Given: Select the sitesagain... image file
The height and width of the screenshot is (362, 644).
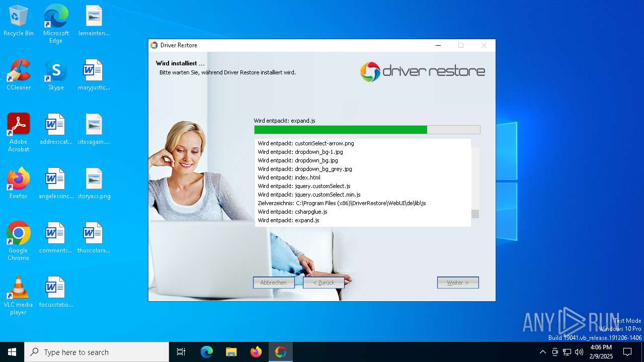Looking at the screenshot, I should pyautogui.click(x=94, y=130).
